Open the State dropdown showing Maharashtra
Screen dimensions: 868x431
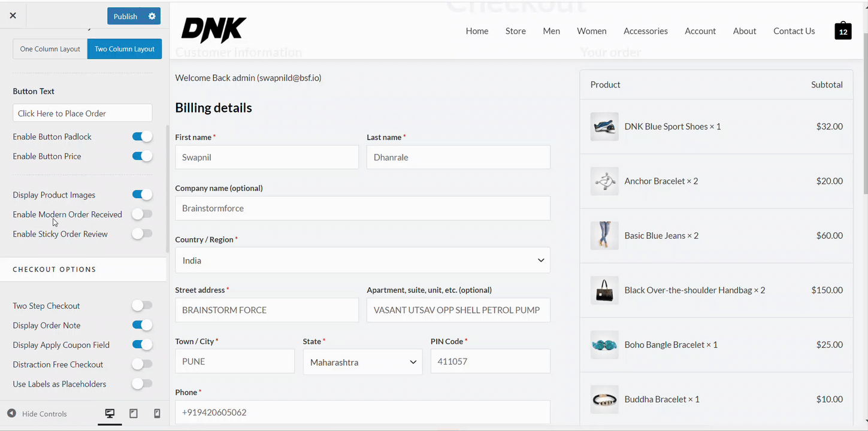[x=362, y=362]
